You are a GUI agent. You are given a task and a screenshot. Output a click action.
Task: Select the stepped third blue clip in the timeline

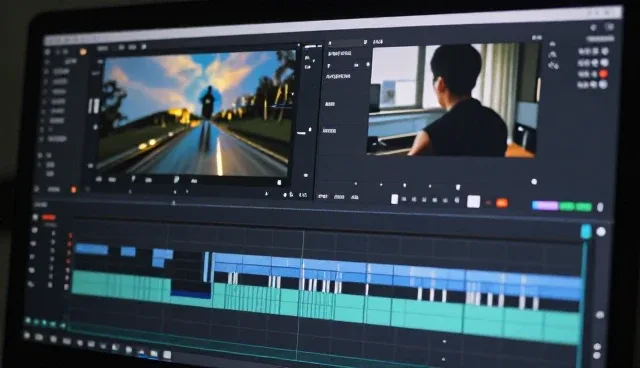click(162, 257)
